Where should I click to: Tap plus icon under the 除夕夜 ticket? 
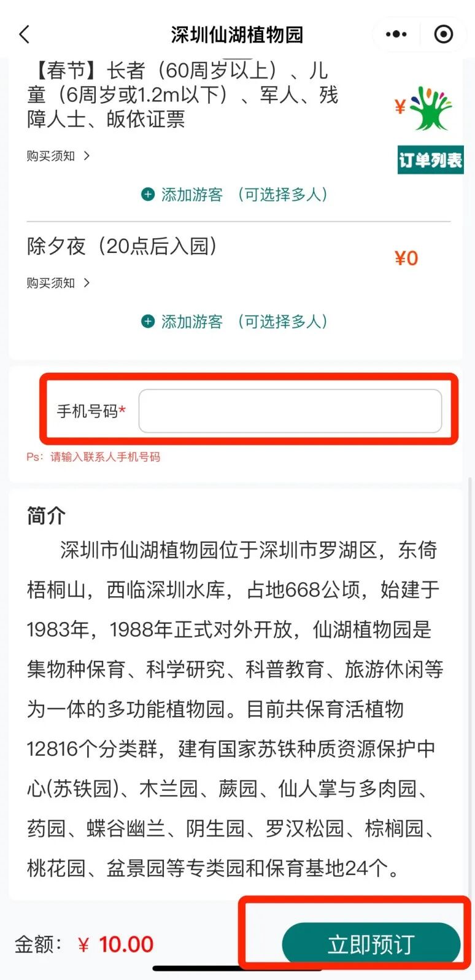tap(148, 321)
